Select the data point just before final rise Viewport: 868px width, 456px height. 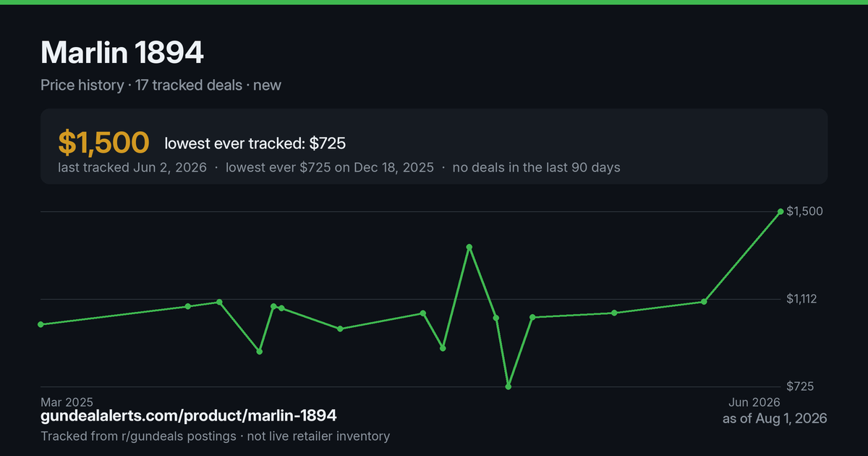pyautogui.click(x=704, y=302)
